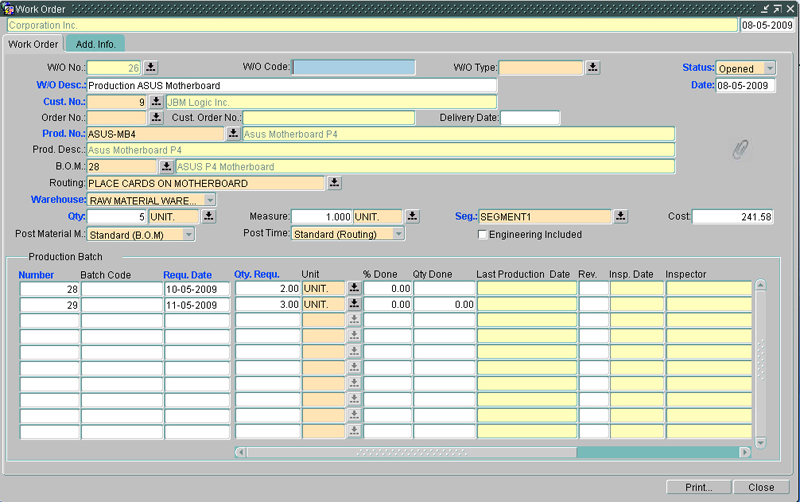Switch to the Add. Info. tab
Image resolution: width=800 pixels, height=502 pixels.
coord(96,44)
